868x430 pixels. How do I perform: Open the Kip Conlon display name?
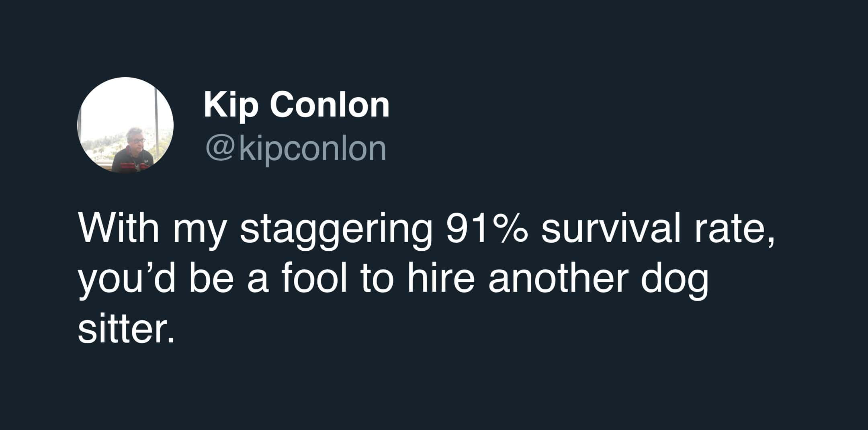point(297,105)
